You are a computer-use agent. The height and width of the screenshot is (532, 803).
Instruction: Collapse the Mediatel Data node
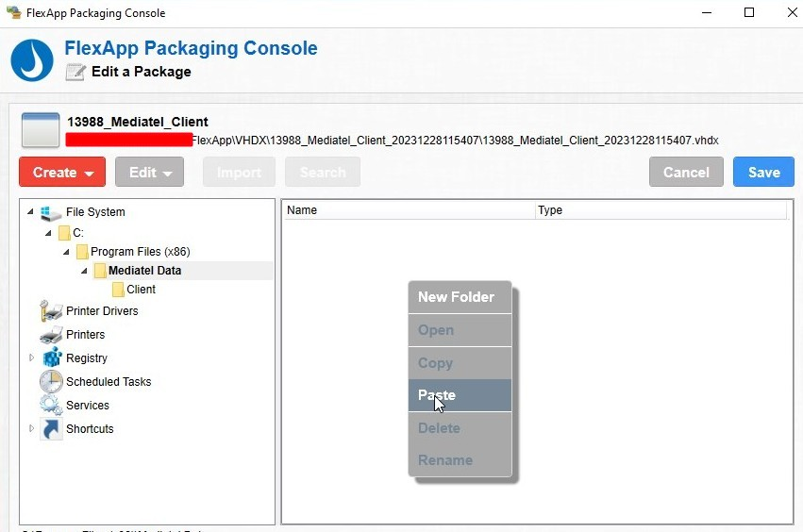point(85,271)
